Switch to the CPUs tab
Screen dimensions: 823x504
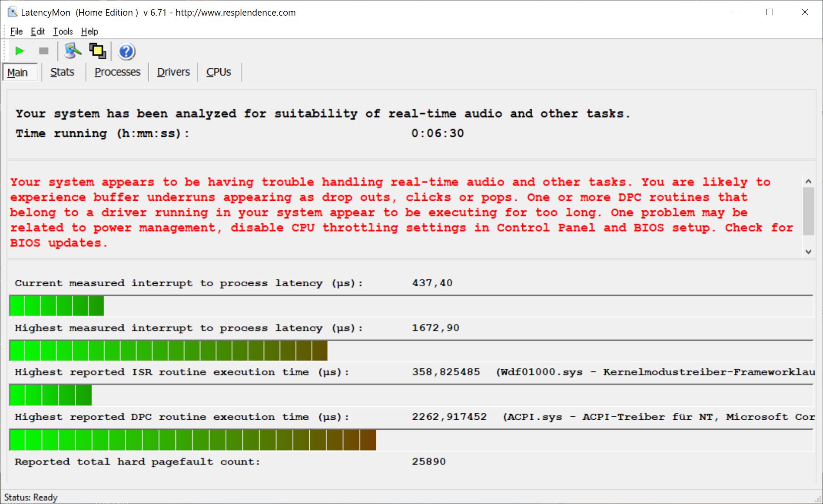click(x=219, y=72)
